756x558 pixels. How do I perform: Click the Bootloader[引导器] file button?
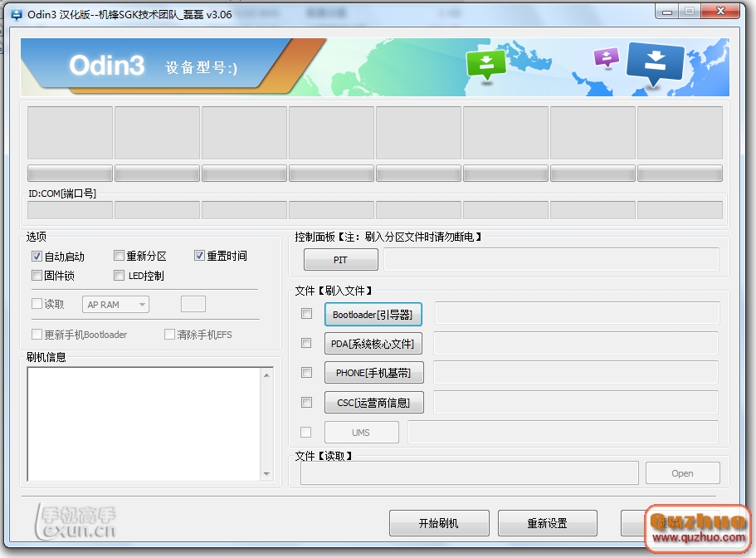(x=373, y=315)
